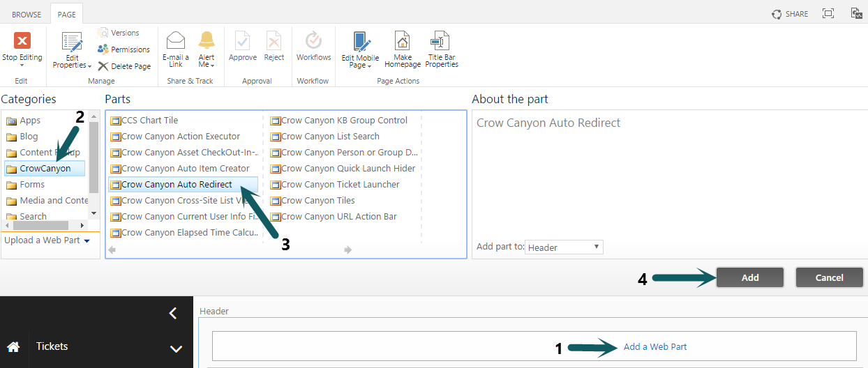
Task: Click the Stop Editing icon
Action: 22,41
